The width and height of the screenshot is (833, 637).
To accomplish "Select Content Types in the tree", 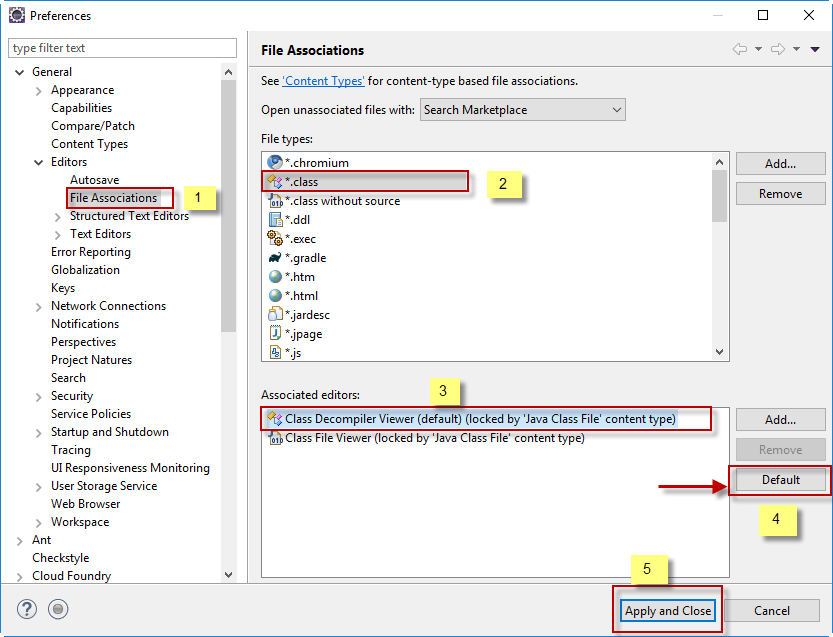I will coord(89,144).
